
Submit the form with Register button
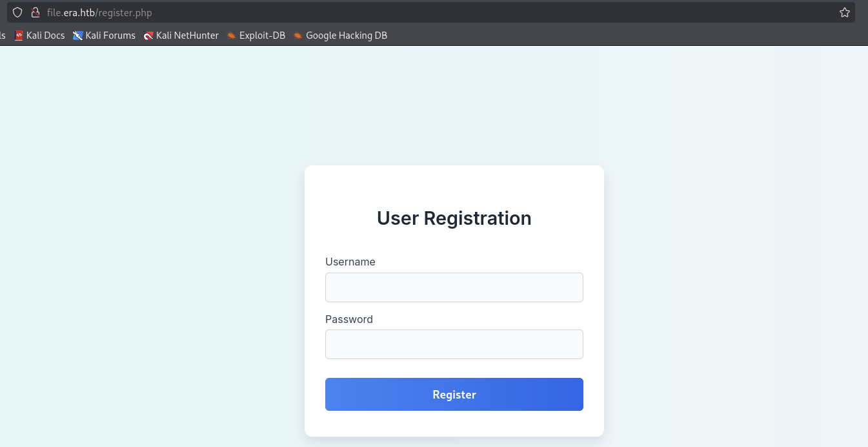(x=454, y=394)
